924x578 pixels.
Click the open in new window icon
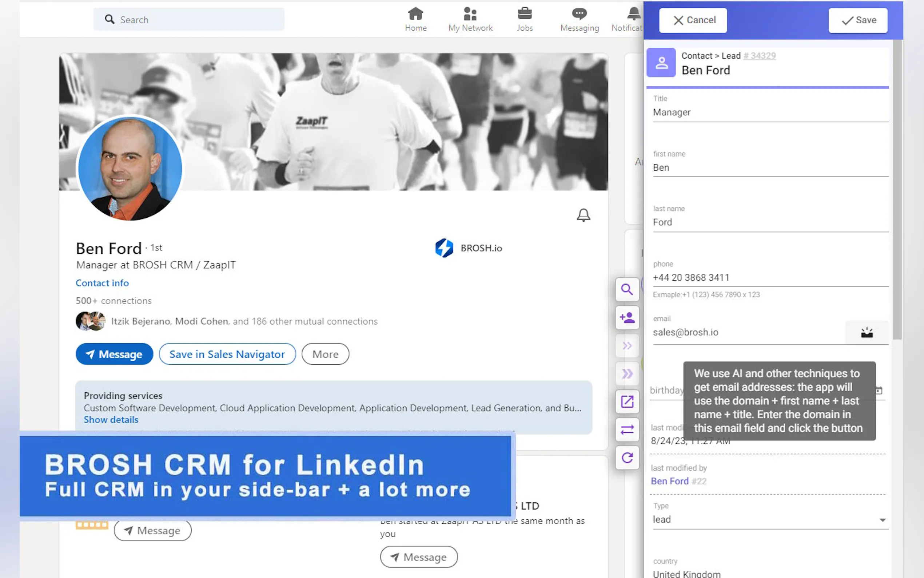tap(627, 402)
